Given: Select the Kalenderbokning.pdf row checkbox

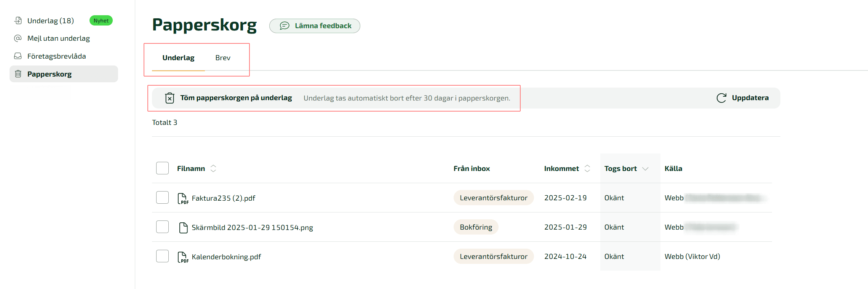Looking at the screenshot, I should point(162,256).
